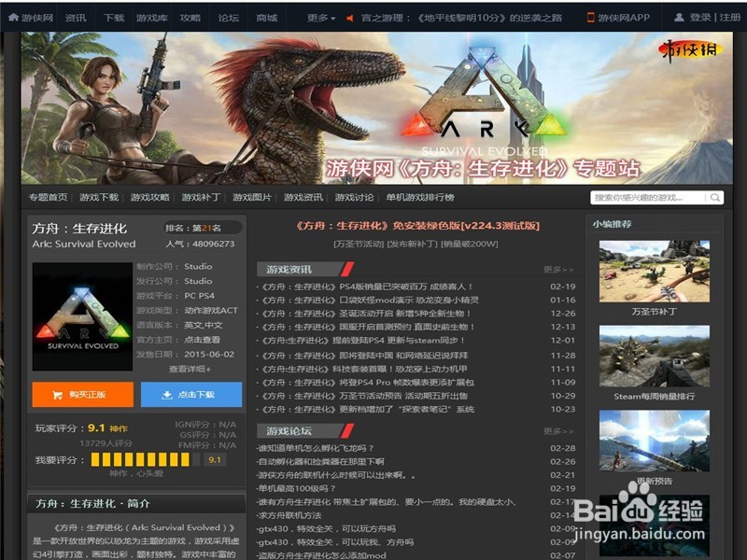
Task: Click the speaker announcement icon
Action: coord(350,18)
